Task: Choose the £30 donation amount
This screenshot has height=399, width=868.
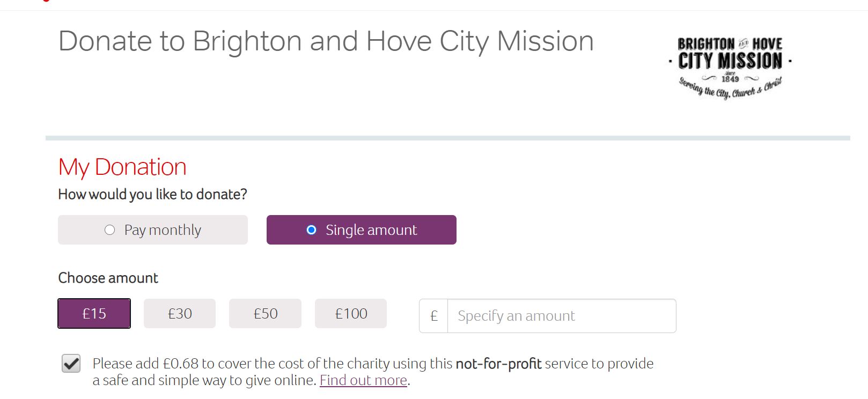Action: point(180,313)
